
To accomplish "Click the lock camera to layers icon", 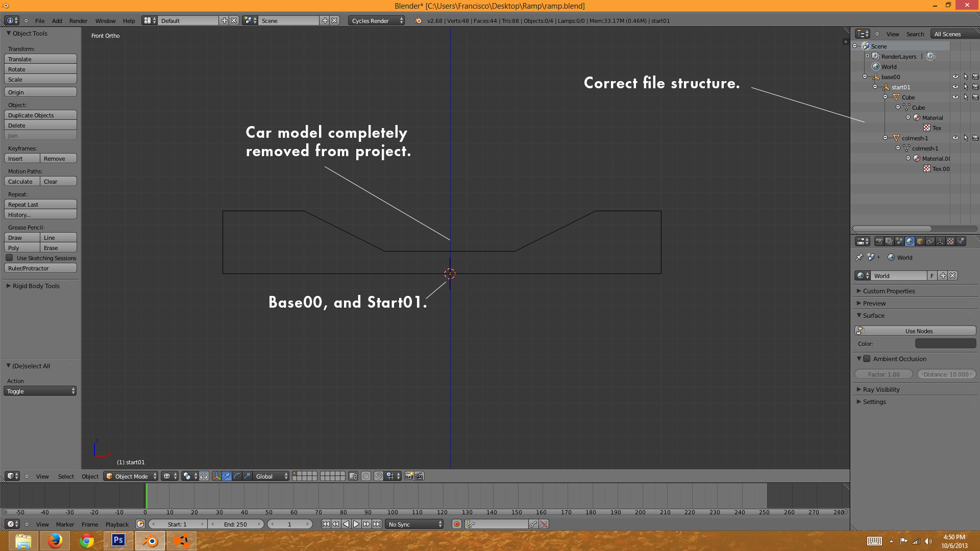I will click(x=353, y=476).
